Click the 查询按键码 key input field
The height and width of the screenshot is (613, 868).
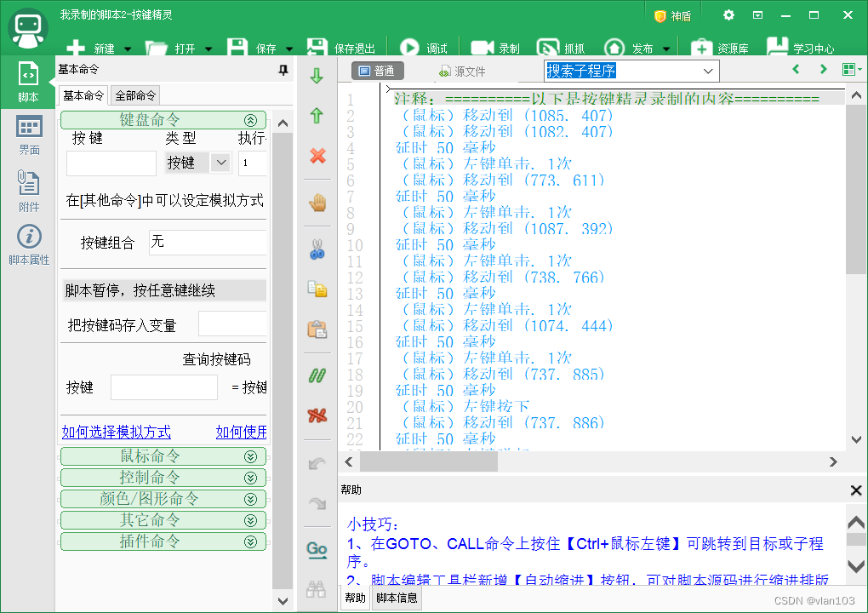[x=164, y=387]
